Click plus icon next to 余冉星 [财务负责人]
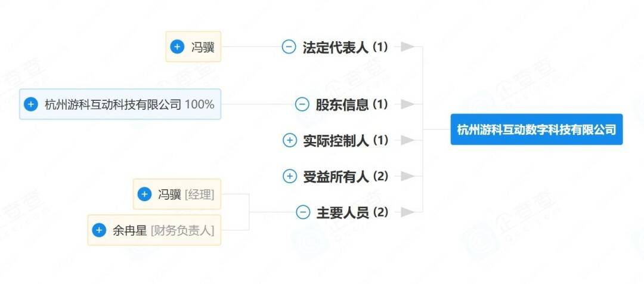Screen dimensions: 644x284 click(99, 230)
